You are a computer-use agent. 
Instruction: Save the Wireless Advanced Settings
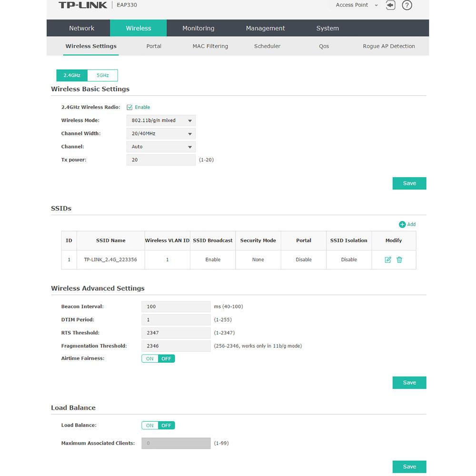tap(409, 383)
